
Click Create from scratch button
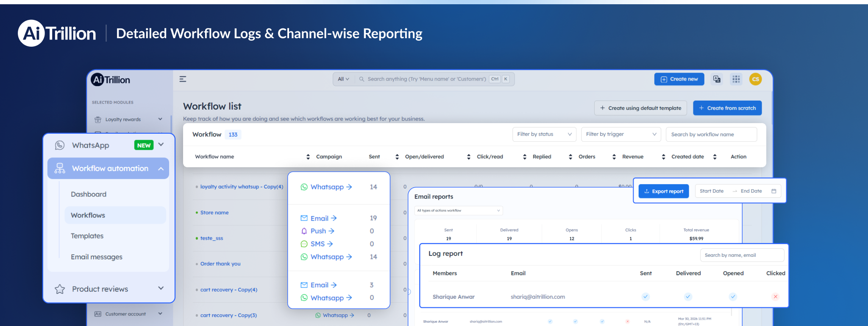(x=727, y=108)
